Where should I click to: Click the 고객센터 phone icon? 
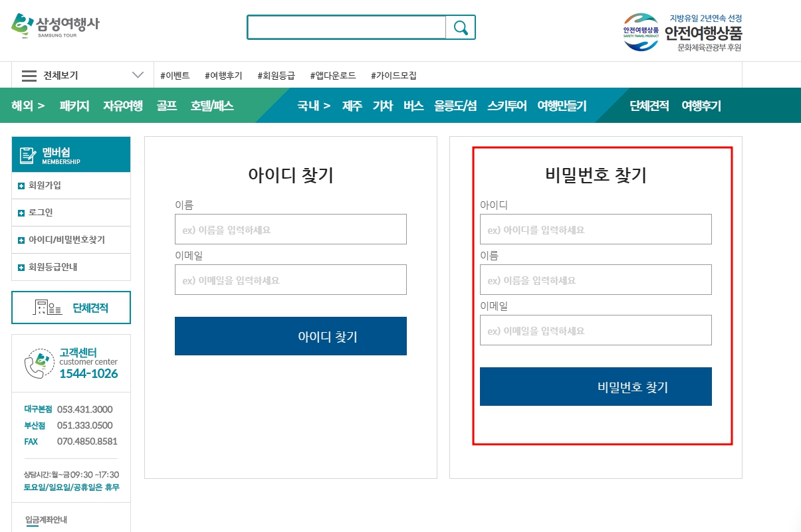(39, 363)
